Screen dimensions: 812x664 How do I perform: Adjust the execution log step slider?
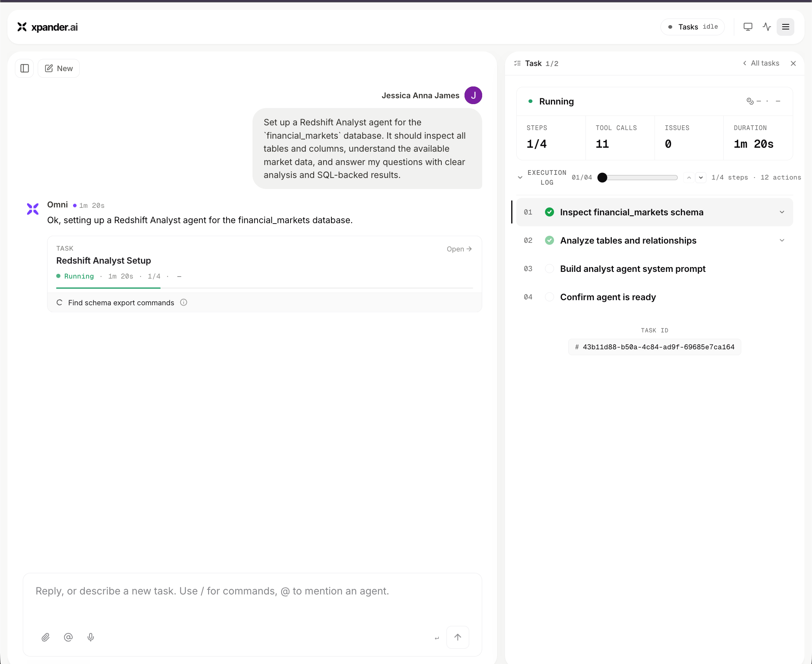(638, 178)
